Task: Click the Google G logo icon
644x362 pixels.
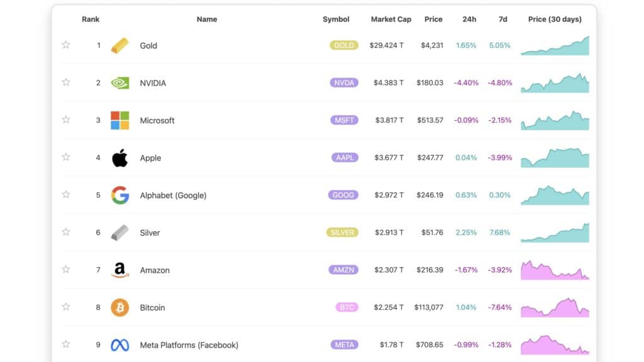Action: click(120, 195)
